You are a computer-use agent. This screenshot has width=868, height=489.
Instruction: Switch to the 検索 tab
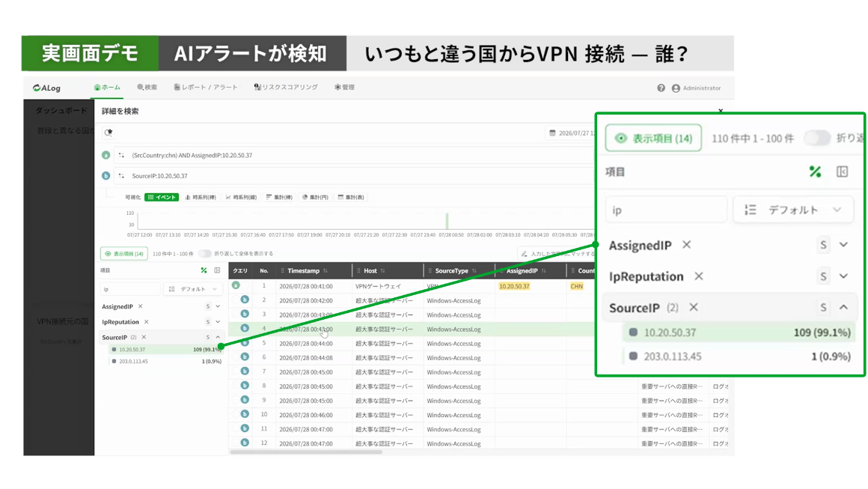click(147, 88)
